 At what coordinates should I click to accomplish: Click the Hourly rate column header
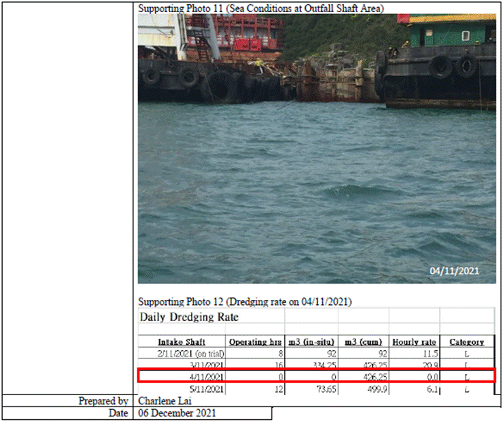click(414, 342)
